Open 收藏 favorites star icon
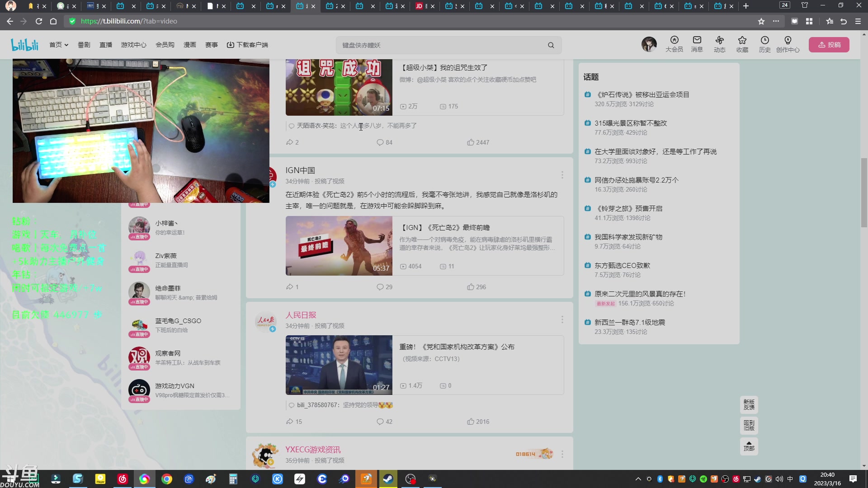This screenshot has height=488, width=868. (742, 44)
